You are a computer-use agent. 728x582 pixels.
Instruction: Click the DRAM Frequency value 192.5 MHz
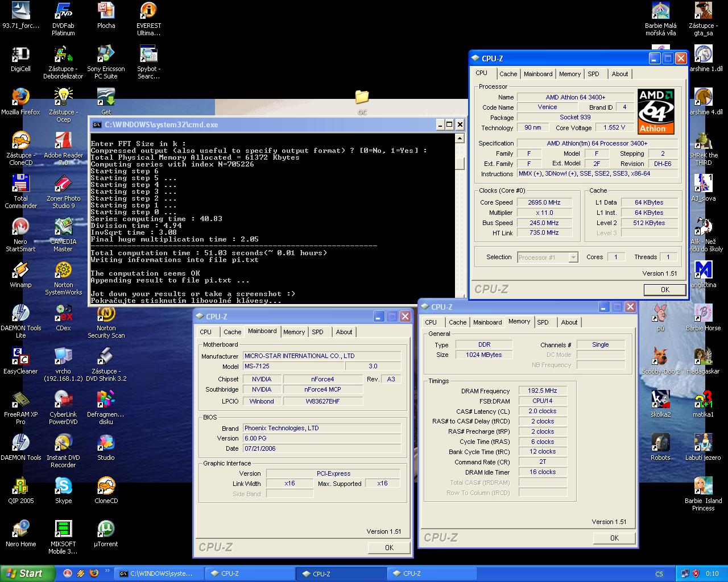pyautogui.click(x=543, y=391)
